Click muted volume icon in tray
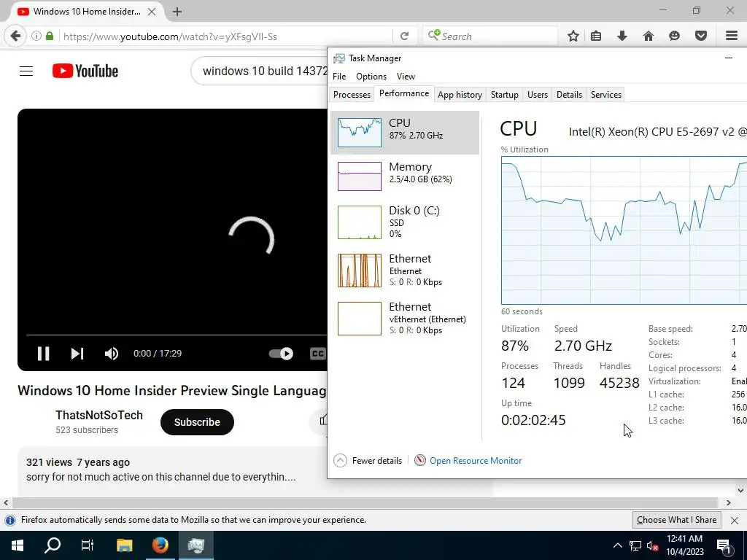The image size is (747, 560). (653, 545)
